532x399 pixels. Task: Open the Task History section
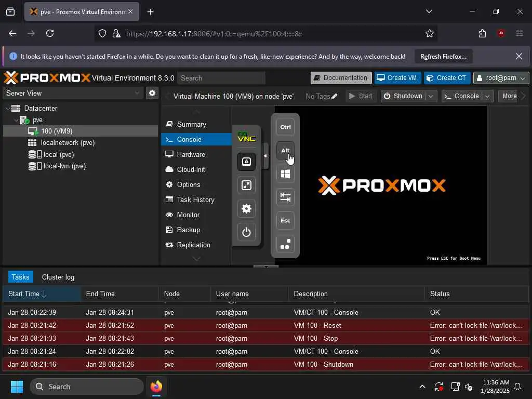[x=196, y=199]
